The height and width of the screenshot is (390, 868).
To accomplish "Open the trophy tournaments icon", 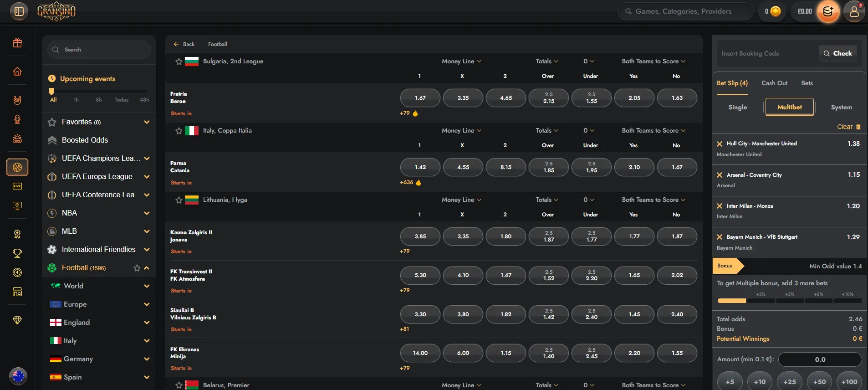I will click(x=17, y=253).
